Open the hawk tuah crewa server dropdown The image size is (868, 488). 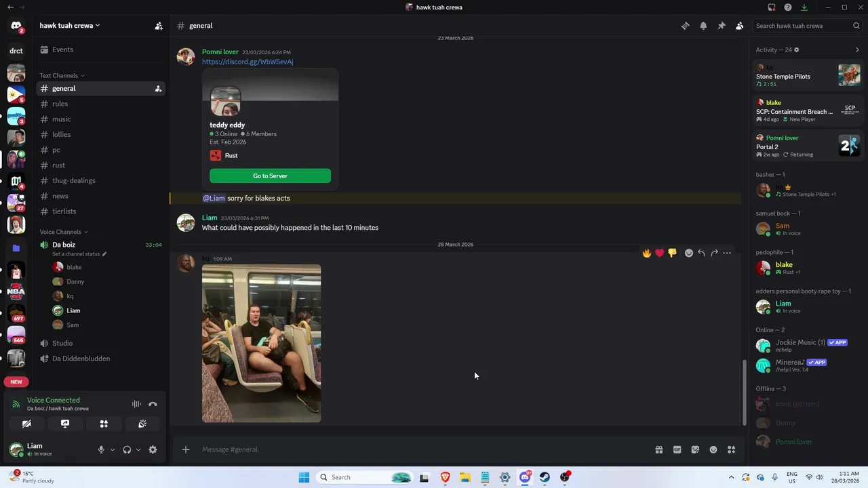click(x=70, y=26)
